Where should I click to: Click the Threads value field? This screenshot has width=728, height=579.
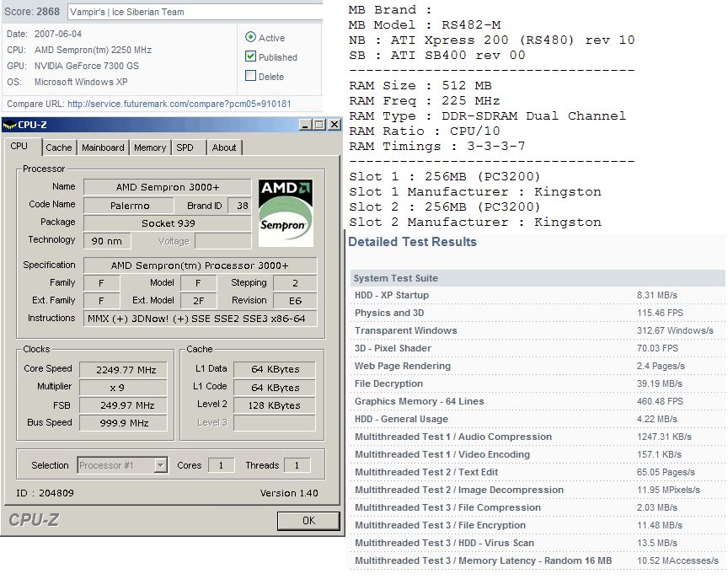point(297,464)
